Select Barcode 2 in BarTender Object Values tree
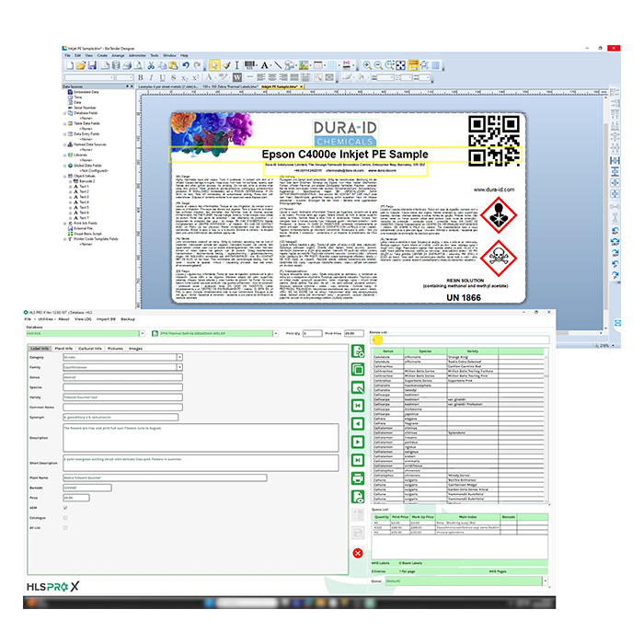The height and width of the screenshot is (644, 644). click(86, 181)
